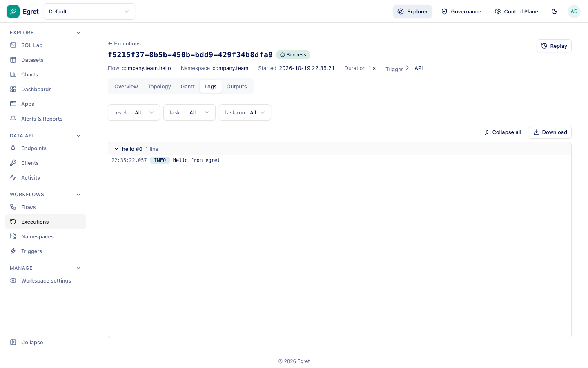The width and height of the screenshot is (588, 368).
Task: Switch to the Gantt tab
Action: [188, 87]
